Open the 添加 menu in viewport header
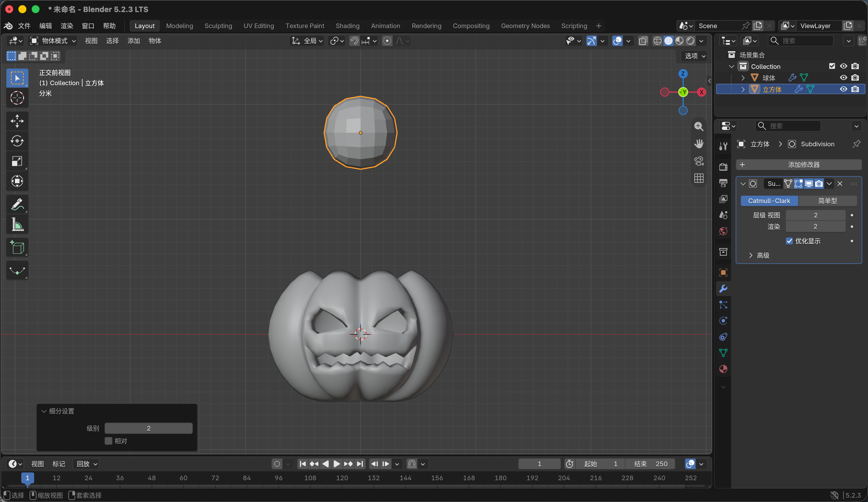868x502 pixels. (x=133, y=41)
